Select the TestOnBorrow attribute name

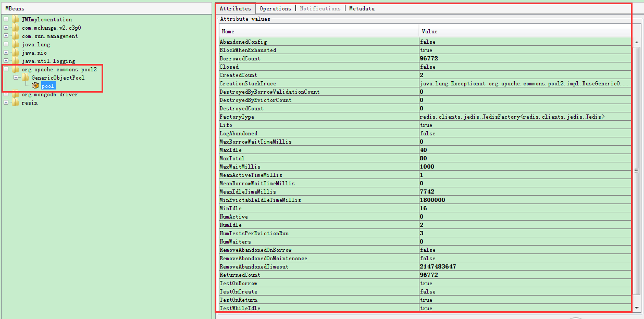[238, 283]
